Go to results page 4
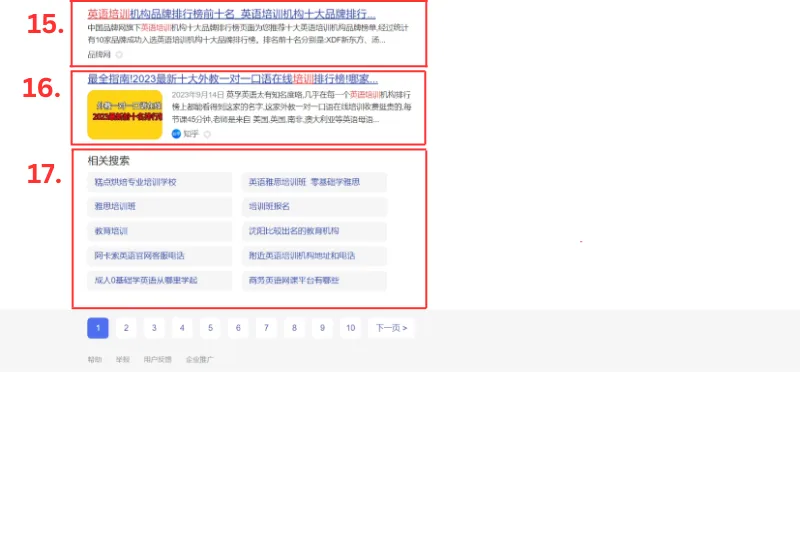 click(x=182, y=328)
